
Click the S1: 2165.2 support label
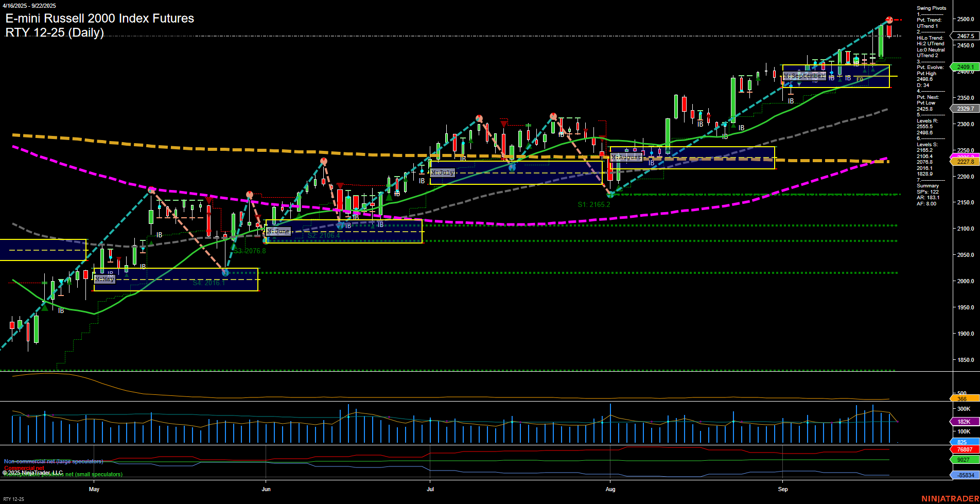(x=594, y=204)
